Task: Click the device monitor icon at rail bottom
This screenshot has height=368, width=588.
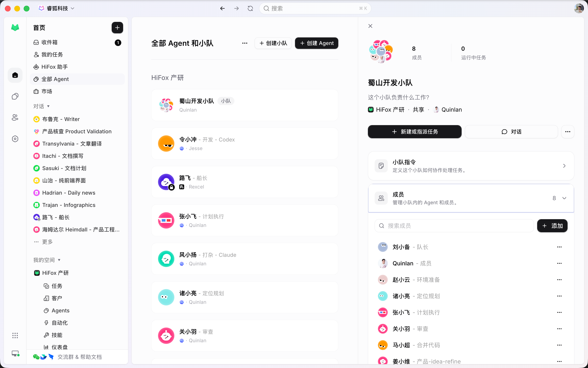Action: [16, 353]
